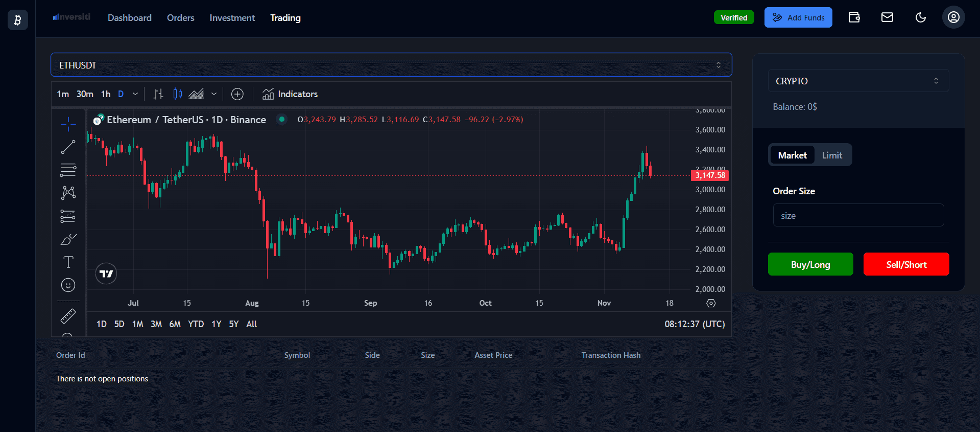Open the Indicators menu

tap(290, 94)
